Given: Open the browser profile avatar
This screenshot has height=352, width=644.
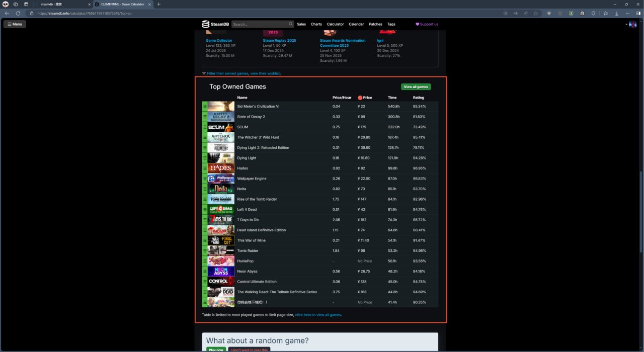Looking at the screenshot, I should pos(6,4).
